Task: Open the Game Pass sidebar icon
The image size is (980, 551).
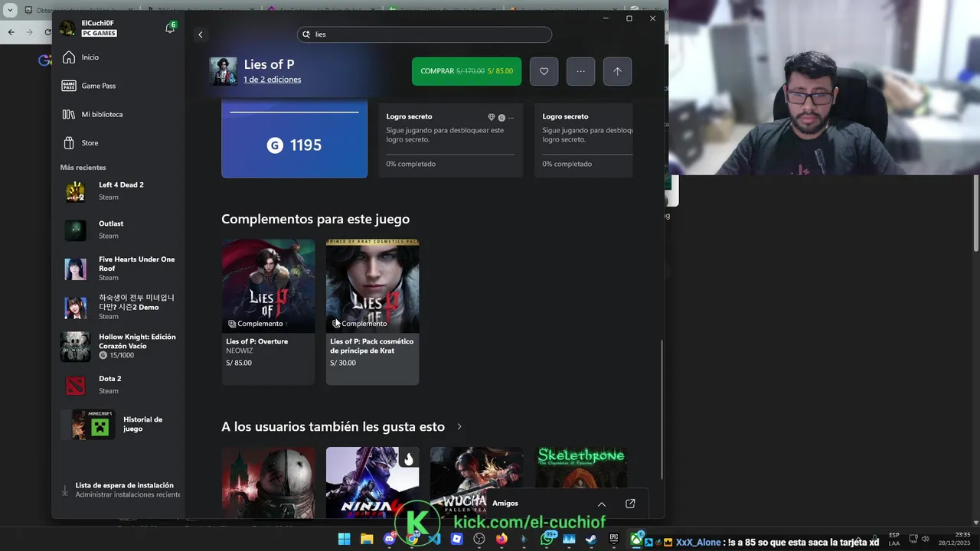Action: coord(69,86)
